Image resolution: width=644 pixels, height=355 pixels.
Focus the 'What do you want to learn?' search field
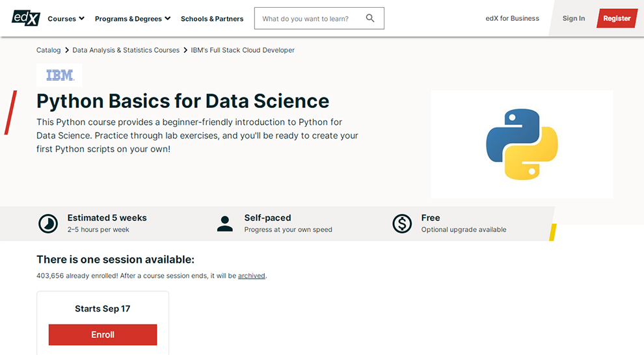[319, 18]
